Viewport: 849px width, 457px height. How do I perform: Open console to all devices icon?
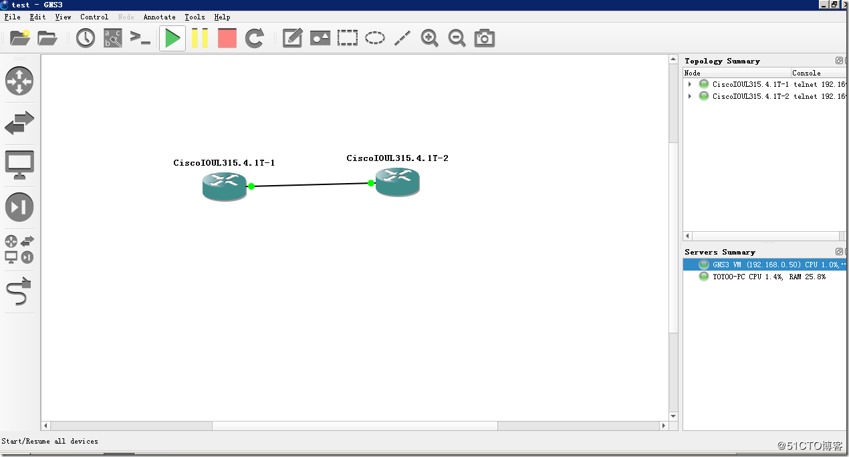[140, 38]
